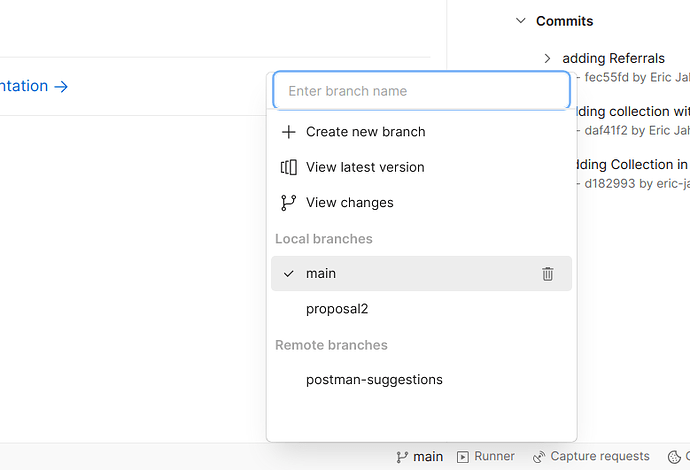Click the cookie icon in status bar
The height and width of the screenshot is (470, 690).
point(674,456)
